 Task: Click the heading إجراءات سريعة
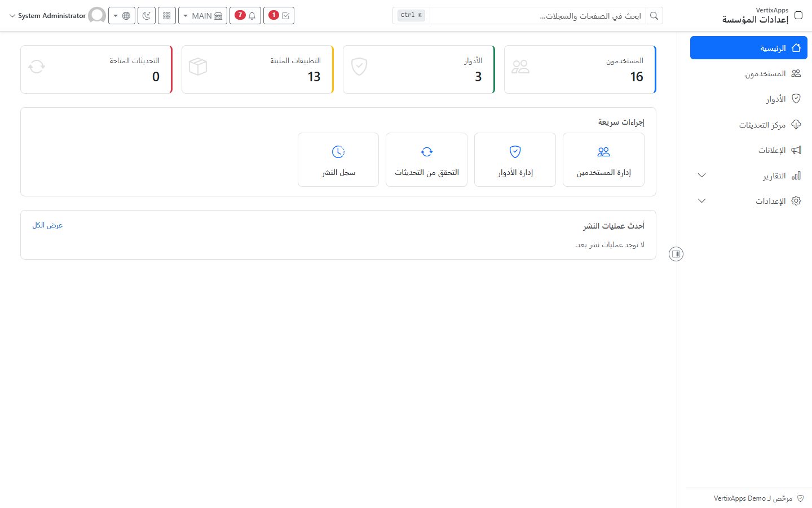tap(621, 122)
